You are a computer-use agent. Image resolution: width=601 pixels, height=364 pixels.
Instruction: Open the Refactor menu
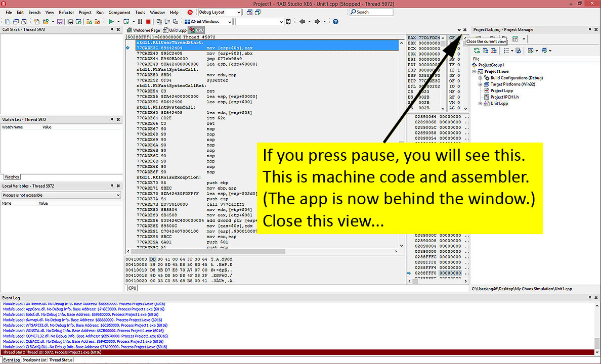pyautogui.click(x=66, y=12)
